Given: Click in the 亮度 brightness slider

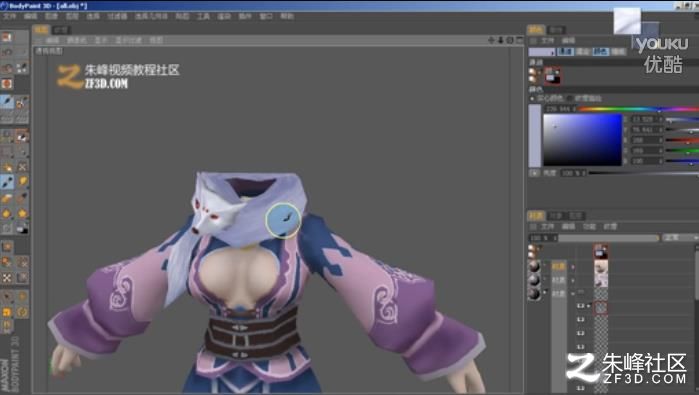Looking at the screenshot, I should point(644,173).
